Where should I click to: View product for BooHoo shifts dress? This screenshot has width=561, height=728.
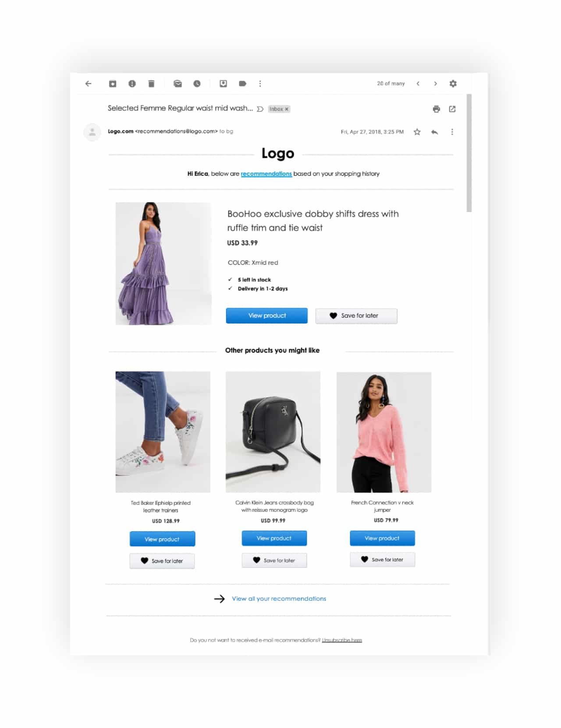tap(266, 315)
